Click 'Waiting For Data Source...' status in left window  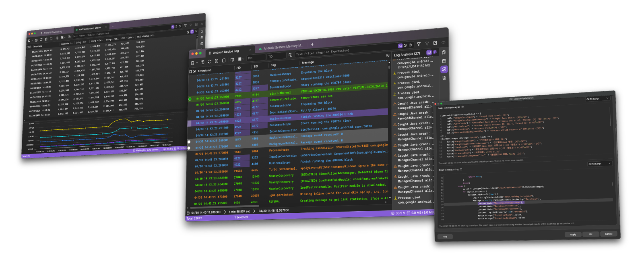coord(147,150)
